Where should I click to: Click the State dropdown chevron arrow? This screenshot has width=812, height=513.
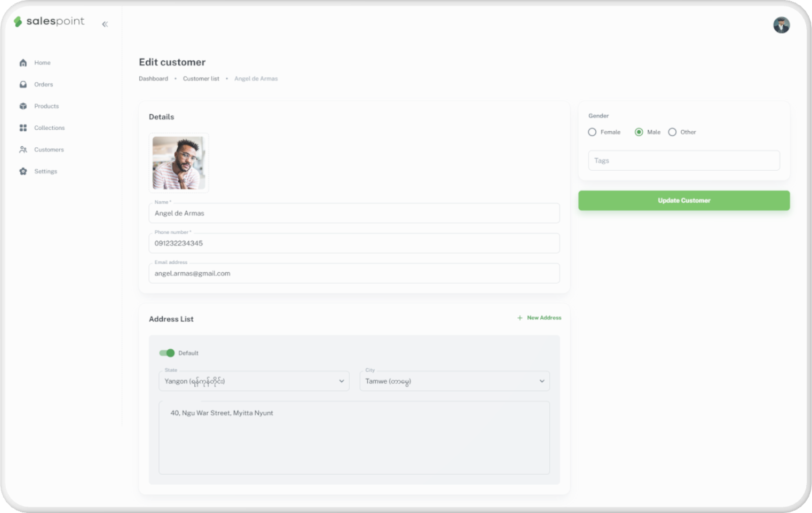tap(341, 381)
